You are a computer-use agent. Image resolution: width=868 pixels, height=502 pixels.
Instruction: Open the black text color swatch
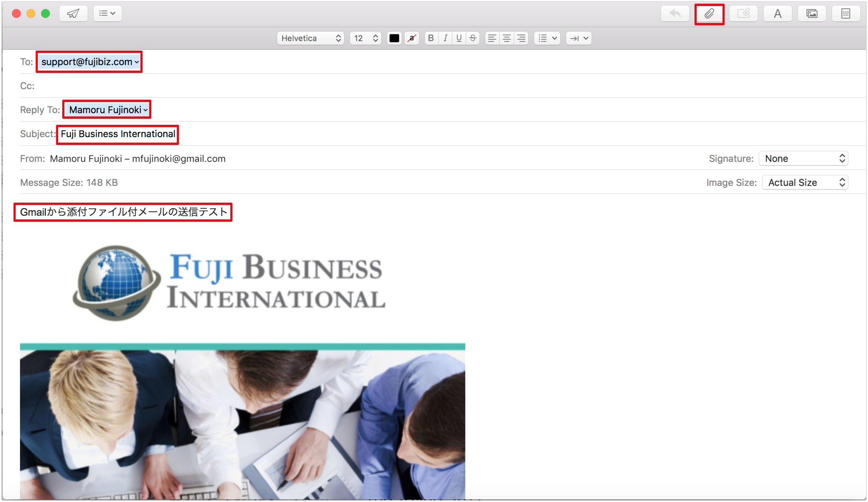click(394, 38)
